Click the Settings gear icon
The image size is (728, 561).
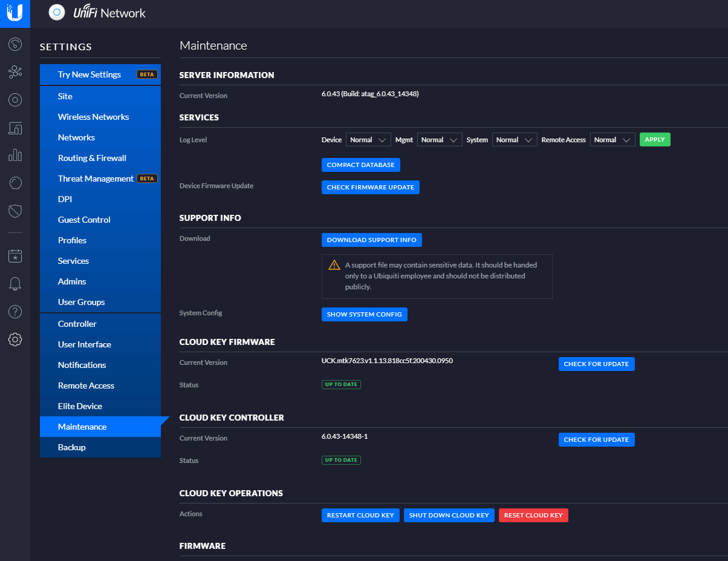click(x=15, y=340)
